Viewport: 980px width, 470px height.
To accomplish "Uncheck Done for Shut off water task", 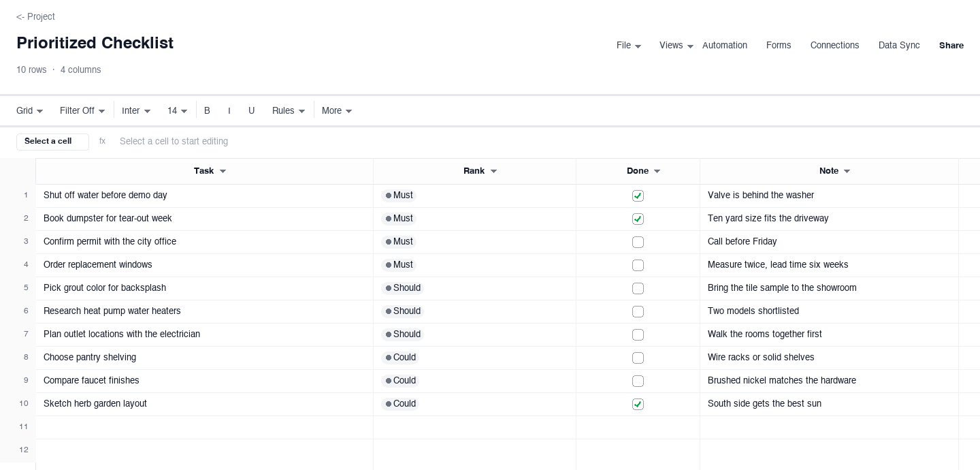I will tap(638, 195).
